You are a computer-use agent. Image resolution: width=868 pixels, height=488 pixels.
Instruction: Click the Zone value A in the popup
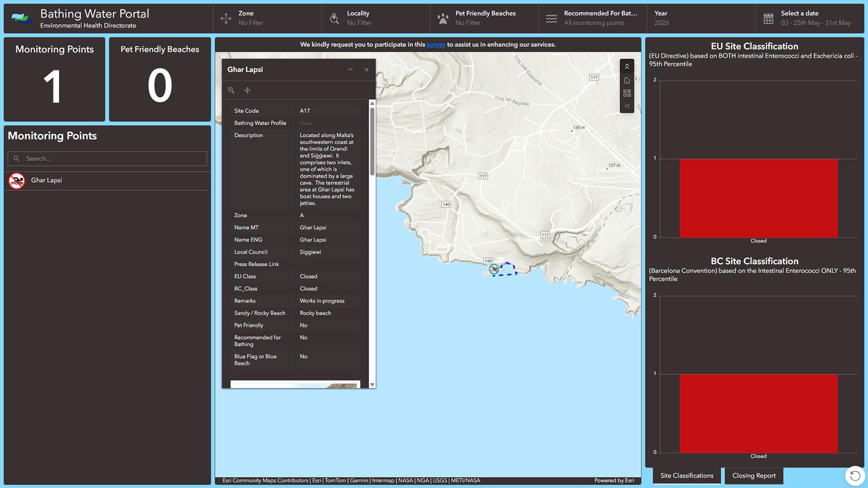pyautogui.click(x=302, y=216)
